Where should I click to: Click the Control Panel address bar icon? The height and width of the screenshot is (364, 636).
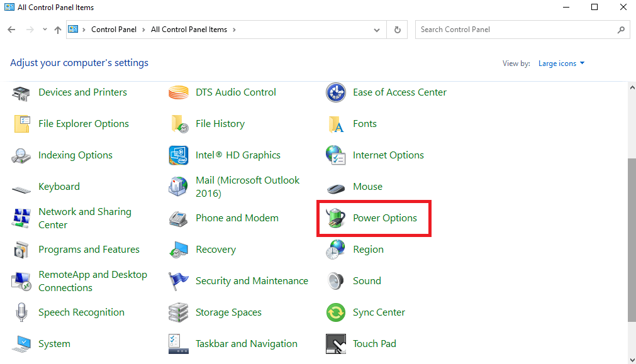point(73,29)
